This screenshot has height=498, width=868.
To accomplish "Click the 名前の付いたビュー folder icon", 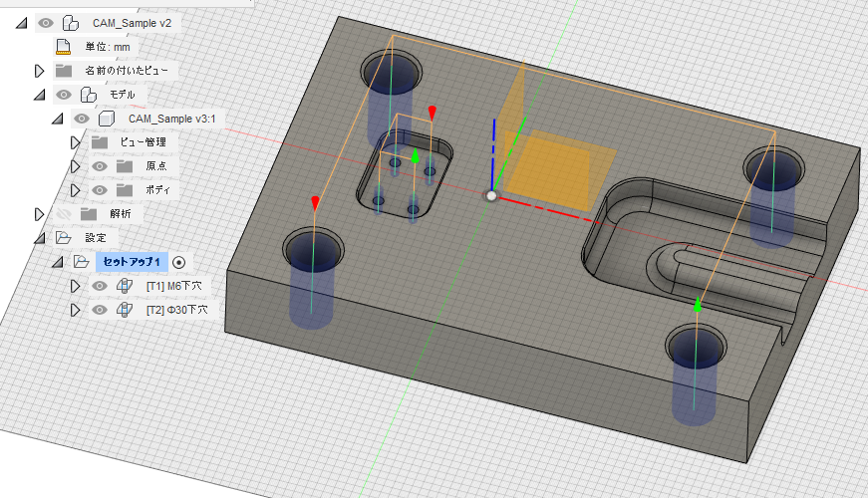I will [64, 71].
